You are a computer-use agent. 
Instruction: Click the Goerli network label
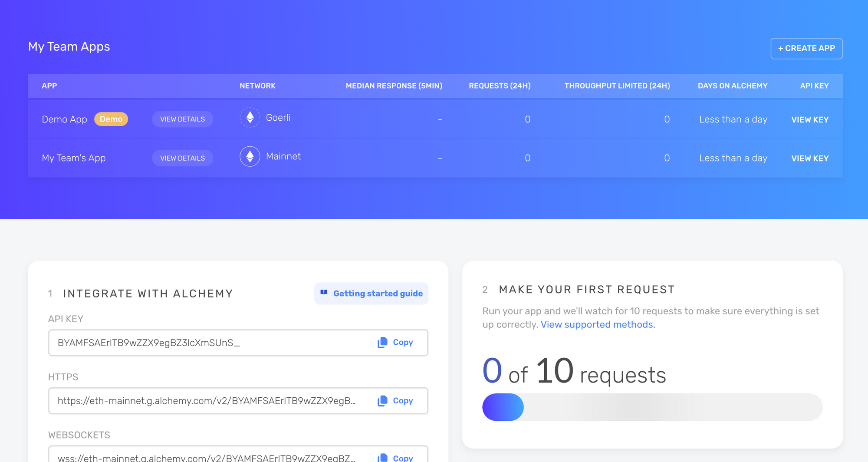click(278, 118)
